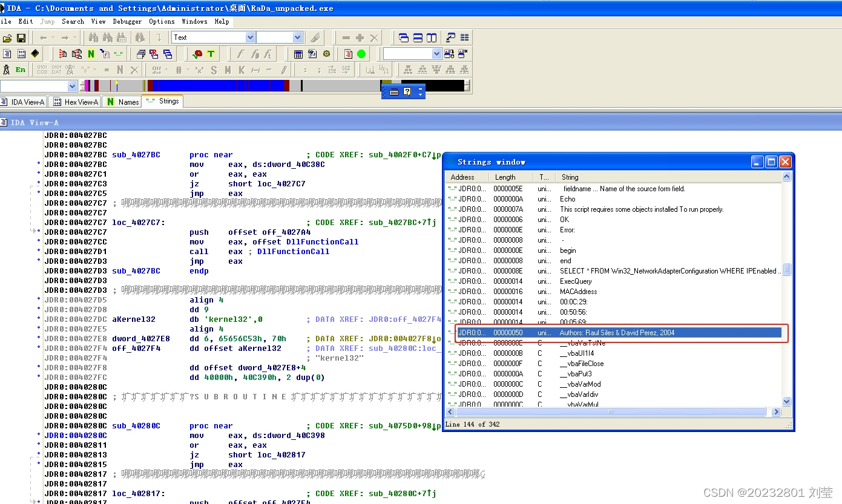
Task: Click the hex dump view icon
Action: point(21,54)
